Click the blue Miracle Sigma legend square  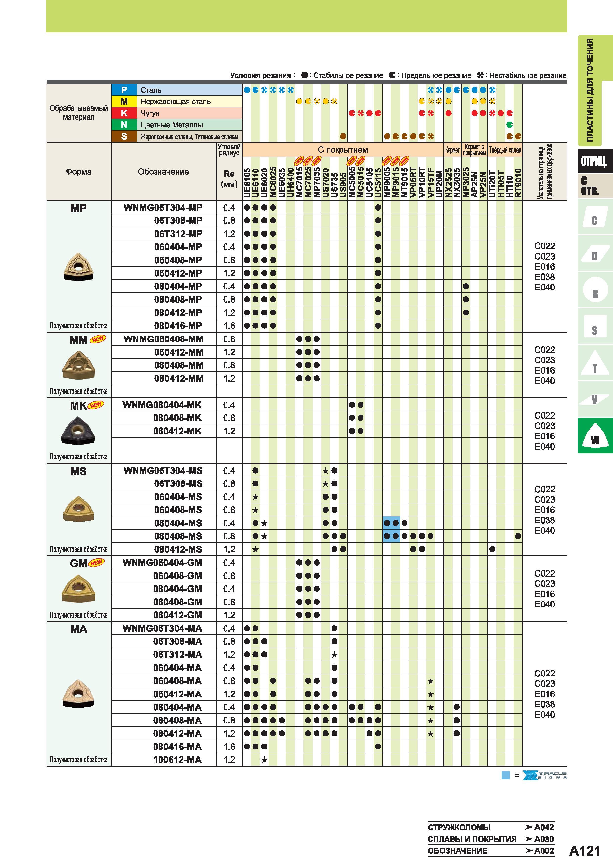[x=506, y=775]
